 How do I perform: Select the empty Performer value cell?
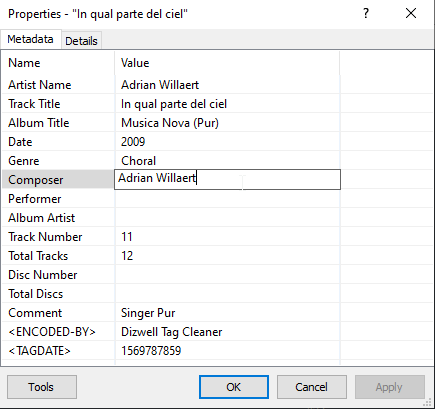(227, 199)
